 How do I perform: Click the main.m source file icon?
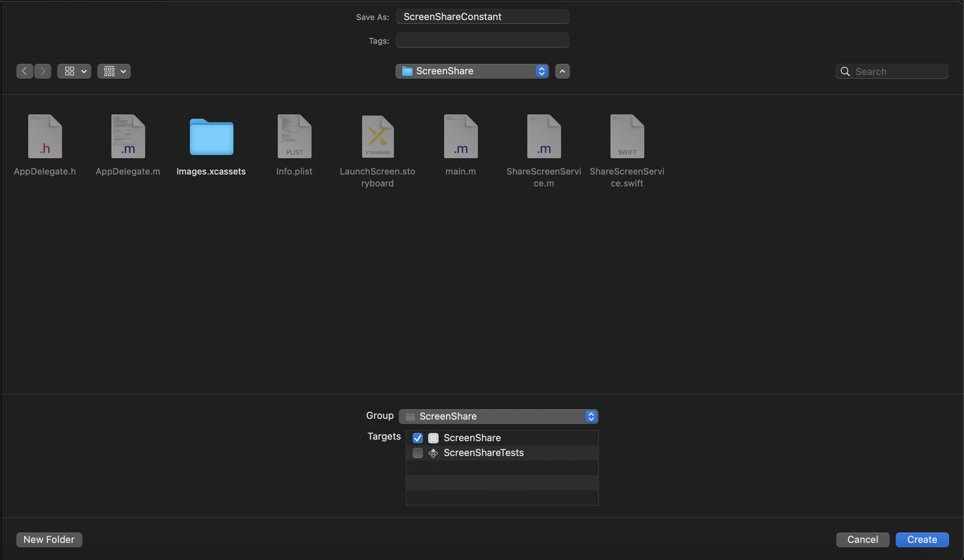461,136
